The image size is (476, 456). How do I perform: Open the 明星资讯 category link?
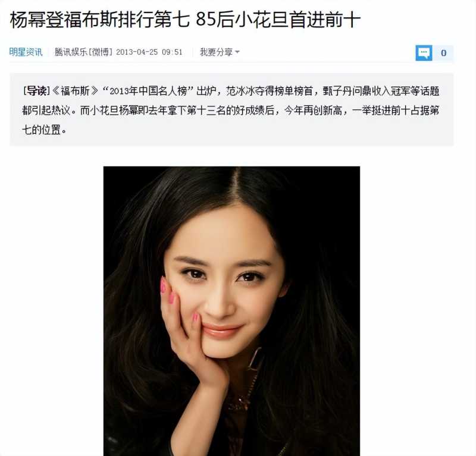coord(26,52)
